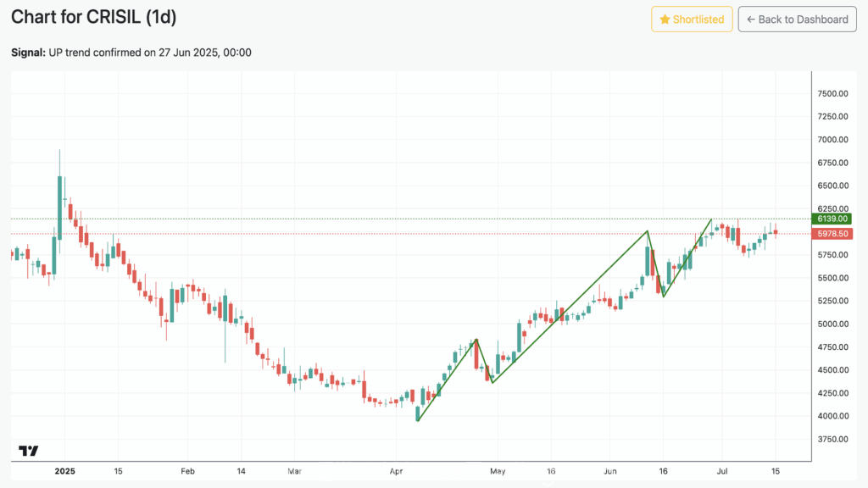Click the Jul label on time axis
This screenshot has height=488, width=868.
(722, 471)
